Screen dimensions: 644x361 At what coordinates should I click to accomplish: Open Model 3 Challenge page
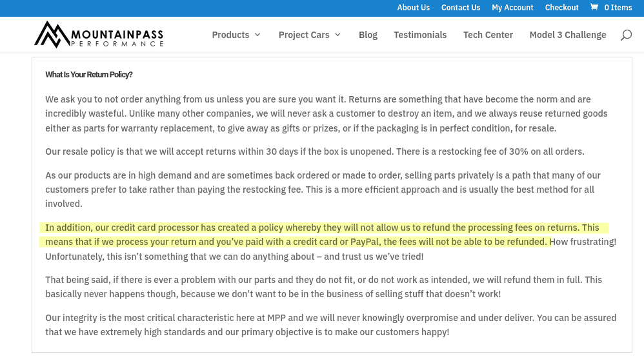point(568,35)
